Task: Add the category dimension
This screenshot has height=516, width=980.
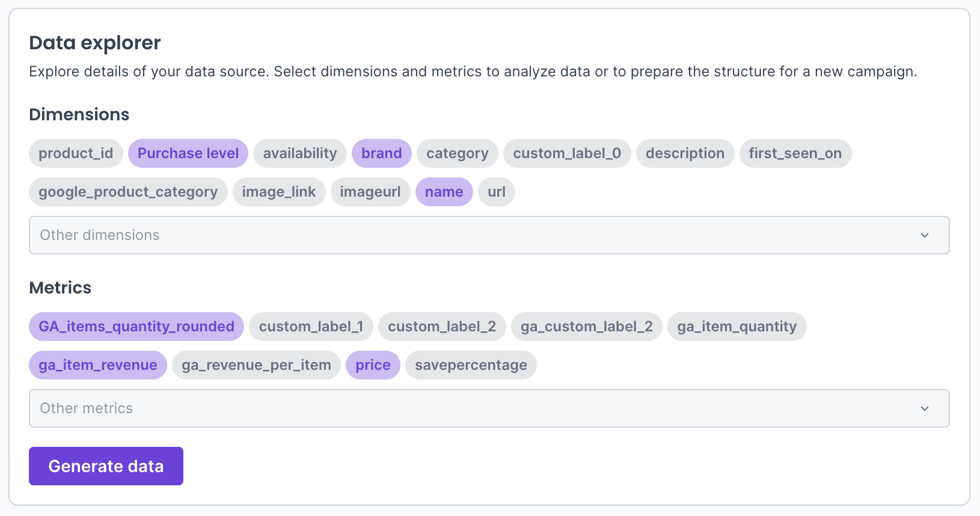Action: 457,153
